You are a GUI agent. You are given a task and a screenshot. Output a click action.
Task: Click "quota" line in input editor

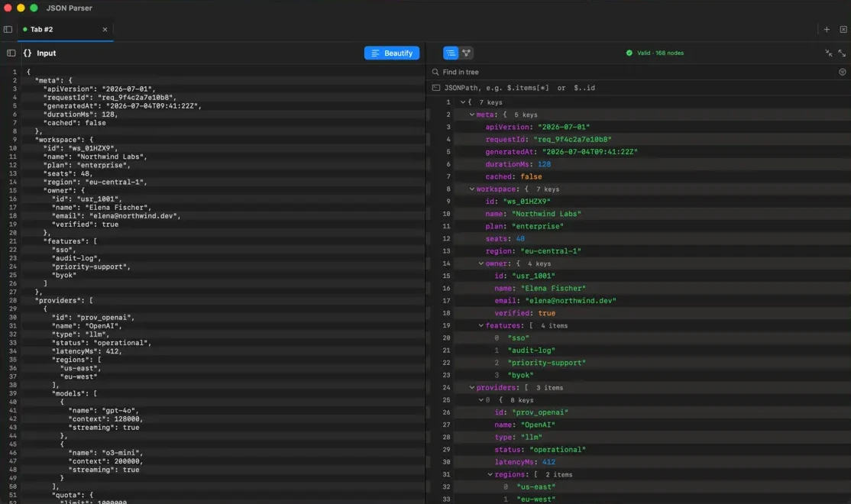(x=73, y=495)
